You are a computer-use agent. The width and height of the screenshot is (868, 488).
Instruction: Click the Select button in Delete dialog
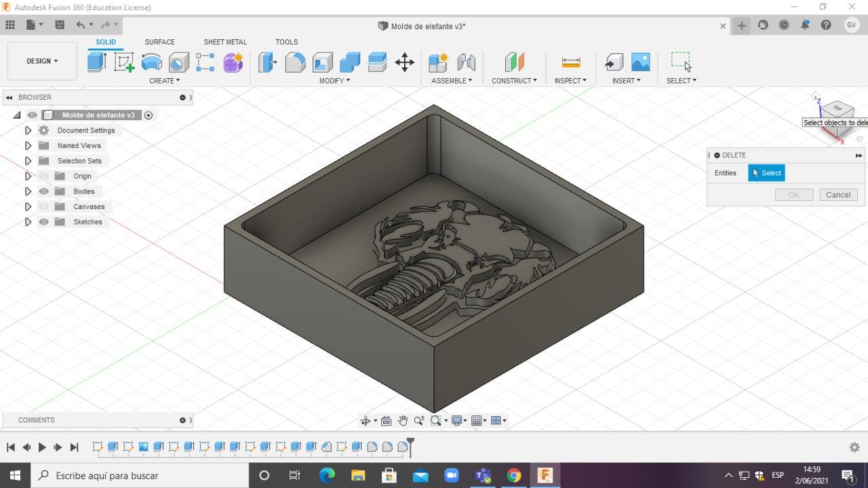(x=766, y=173)
